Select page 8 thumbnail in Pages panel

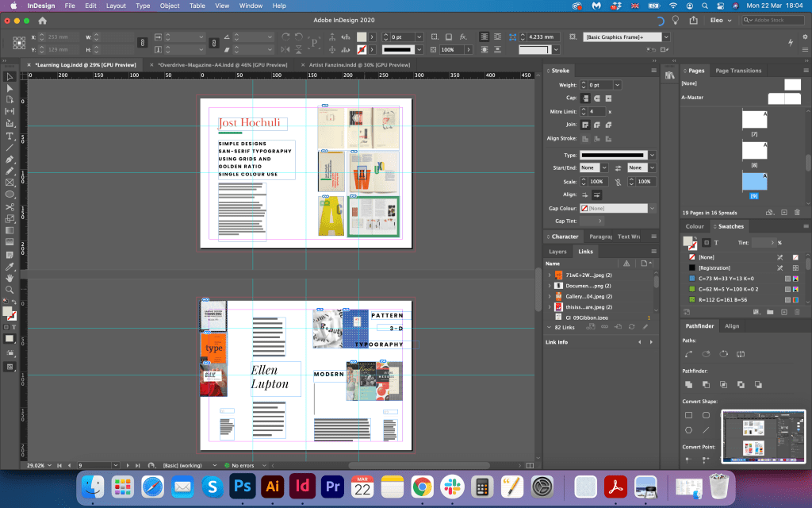pos(754,151)
